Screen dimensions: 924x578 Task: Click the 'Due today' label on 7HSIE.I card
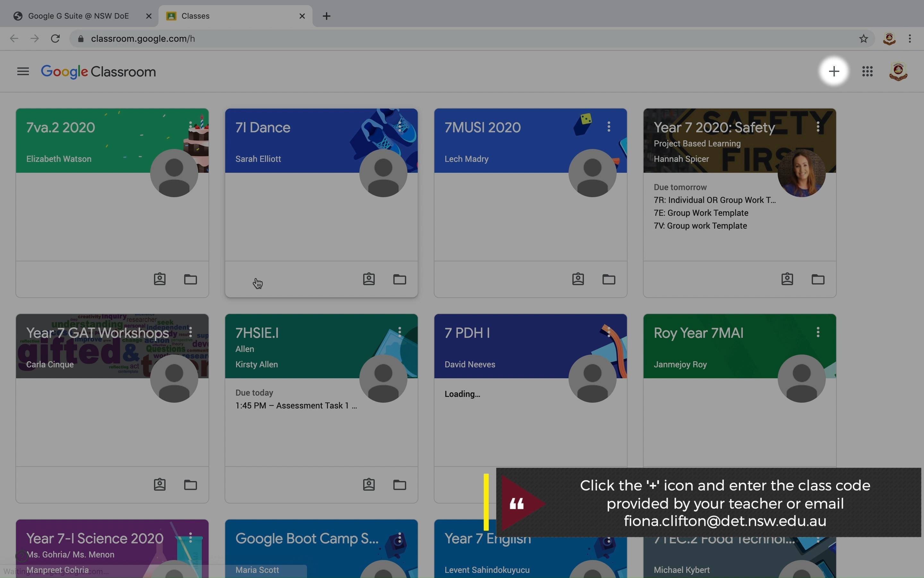254,393
